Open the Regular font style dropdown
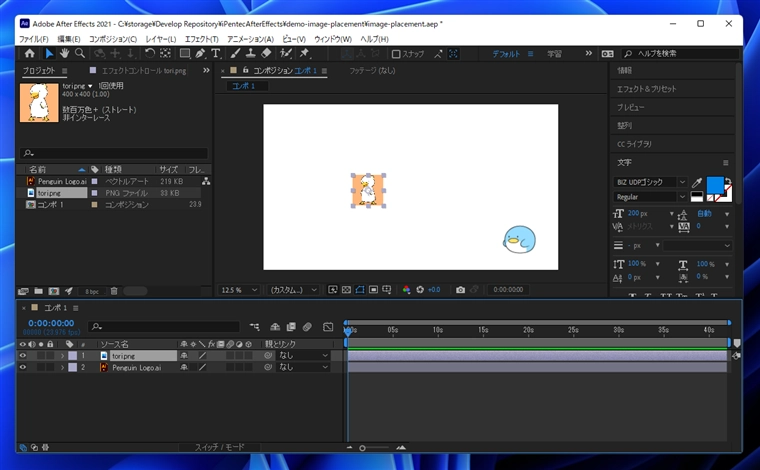 point(650,197)
